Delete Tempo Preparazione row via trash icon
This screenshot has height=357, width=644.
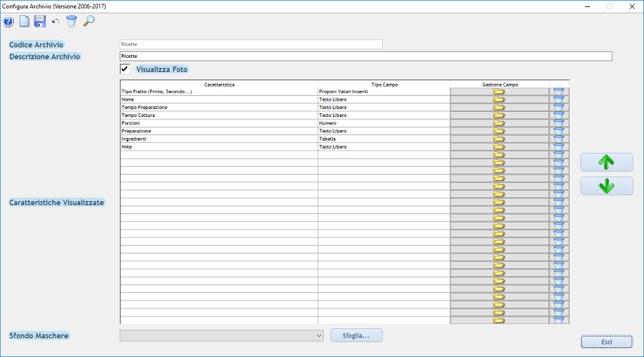click(x=559, y=107)
